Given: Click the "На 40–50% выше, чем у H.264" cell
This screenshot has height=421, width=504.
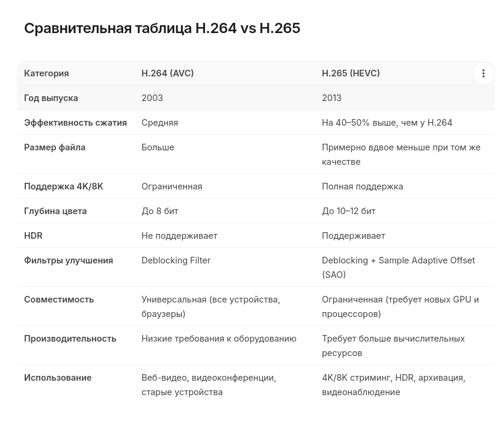Looking at the screenshot, I should (x=387, y=123).
